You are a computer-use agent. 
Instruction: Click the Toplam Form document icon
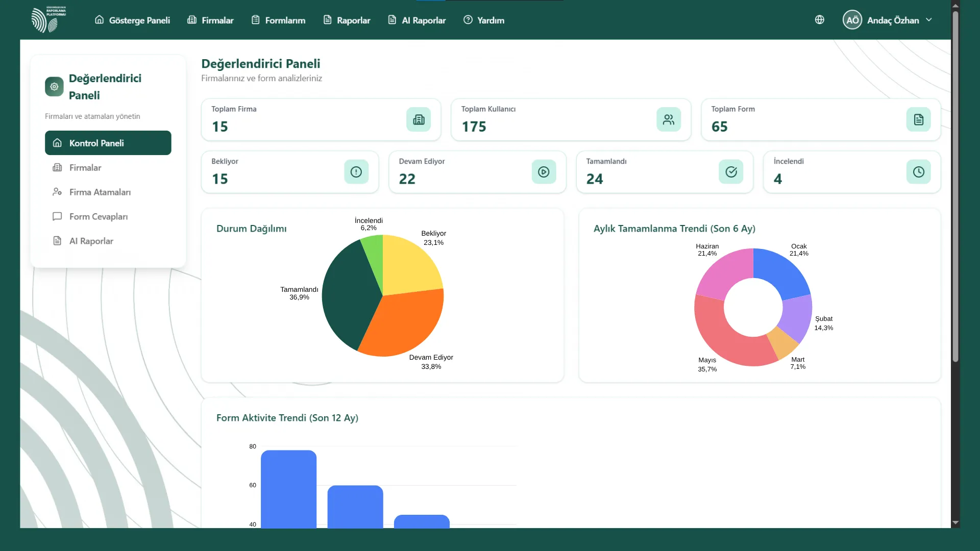pos(918,119)
